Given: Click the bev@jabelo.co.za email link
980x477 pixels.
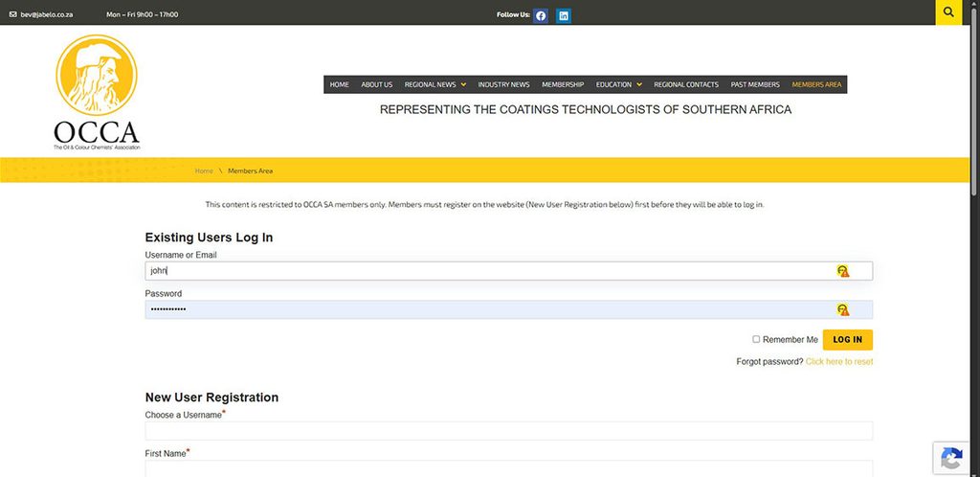Looking at the screenshot, I should click(47, 14).
